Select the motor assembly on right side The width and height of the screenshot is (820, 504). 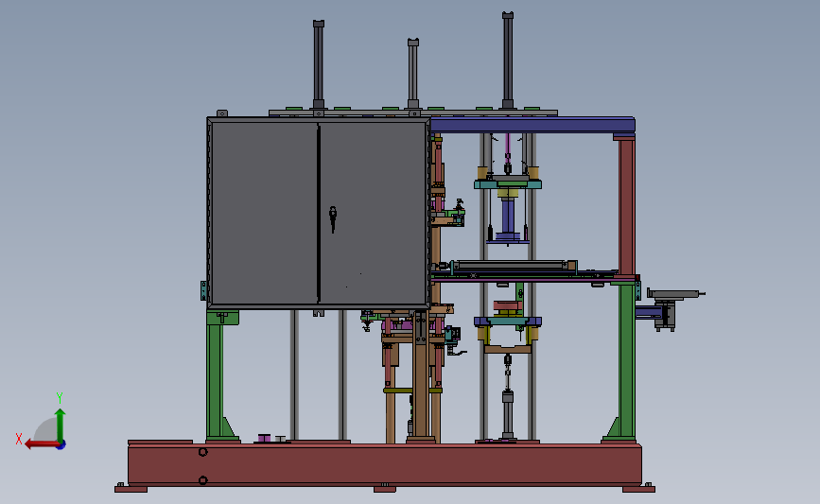pyautogui.click(x=665, y=315)
